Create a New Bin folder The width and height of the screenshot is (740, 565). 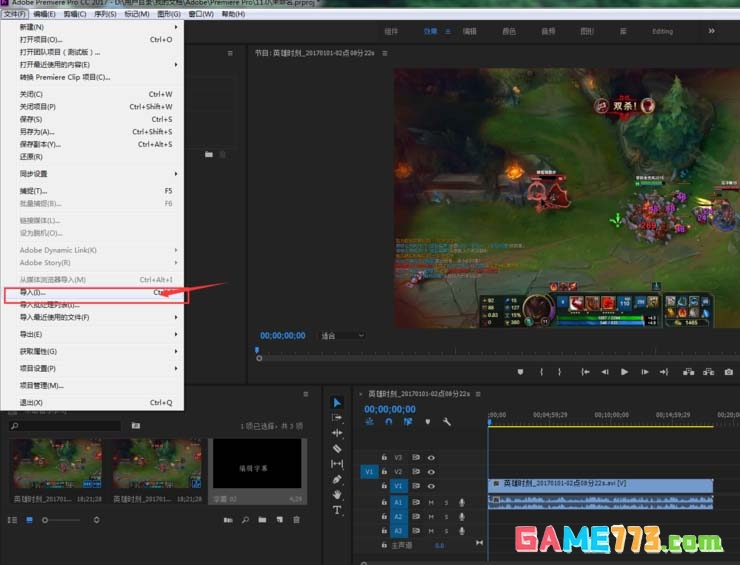(x=262, y=520)
